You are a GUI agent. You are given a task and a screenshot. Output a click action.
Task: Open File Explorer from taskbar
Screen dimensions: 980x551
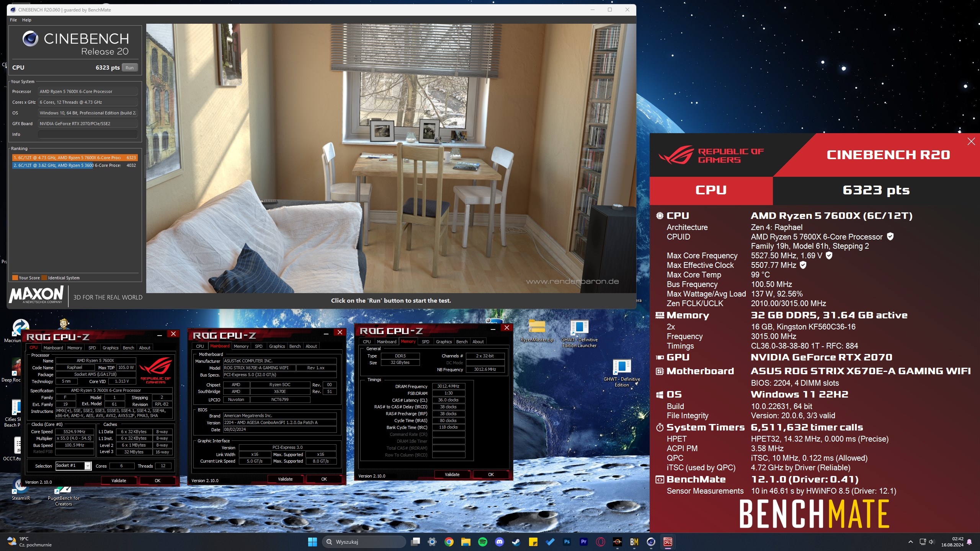pyautogui.click(x=466, y=542)
